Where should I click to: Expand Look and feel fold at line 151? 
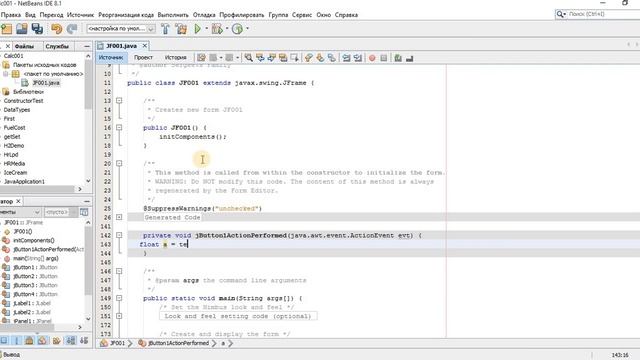(119, 316)
